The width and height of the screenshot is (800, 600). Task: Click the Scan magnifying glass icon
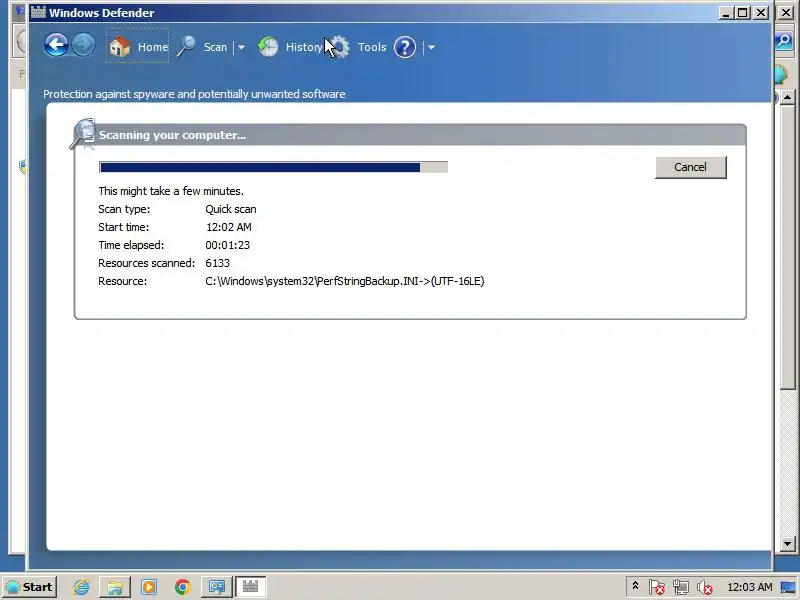pos(187,47)
